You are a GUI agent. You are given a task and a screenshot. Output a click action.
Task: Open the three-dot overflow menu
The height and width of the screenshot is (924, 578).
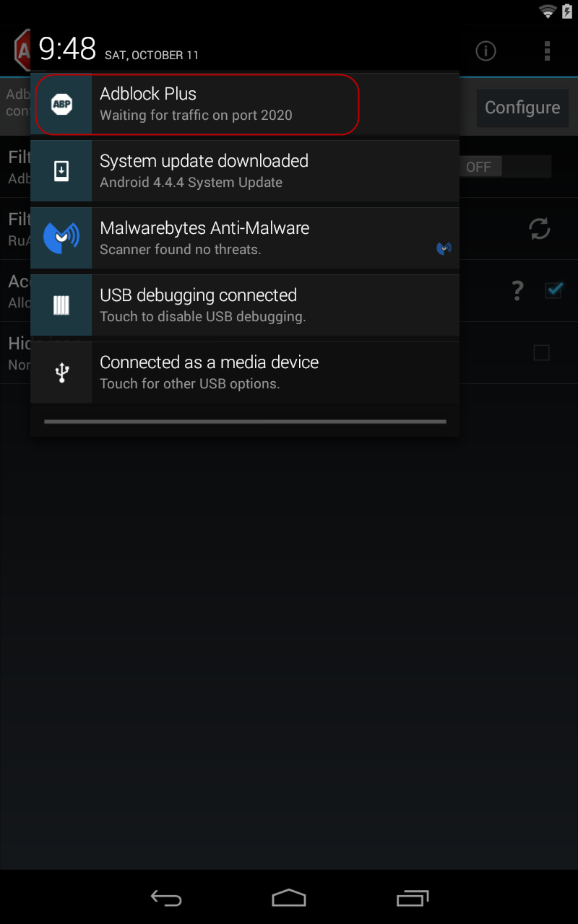[x=547, y=51]
